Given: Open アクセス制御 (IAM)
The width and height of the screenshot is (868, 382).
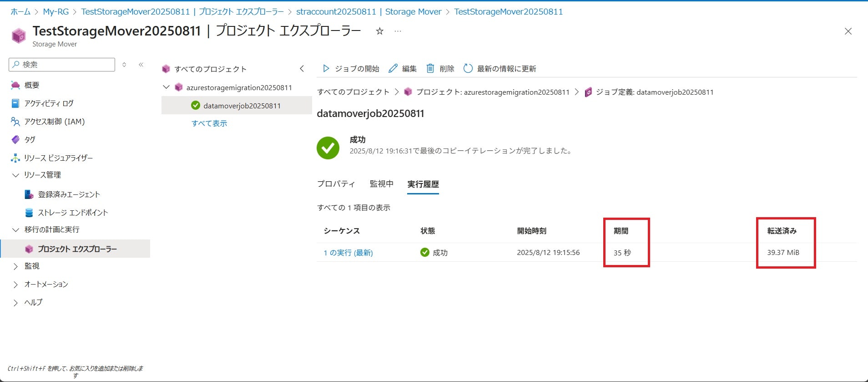Looking at the screenshot, I should tap(55, 122).
